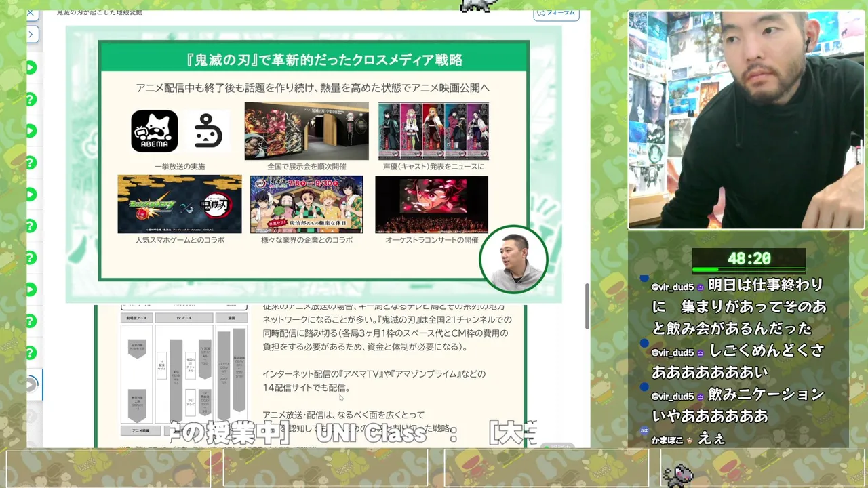Click the Niconico TV-face logo beside ABEMA

207,131
